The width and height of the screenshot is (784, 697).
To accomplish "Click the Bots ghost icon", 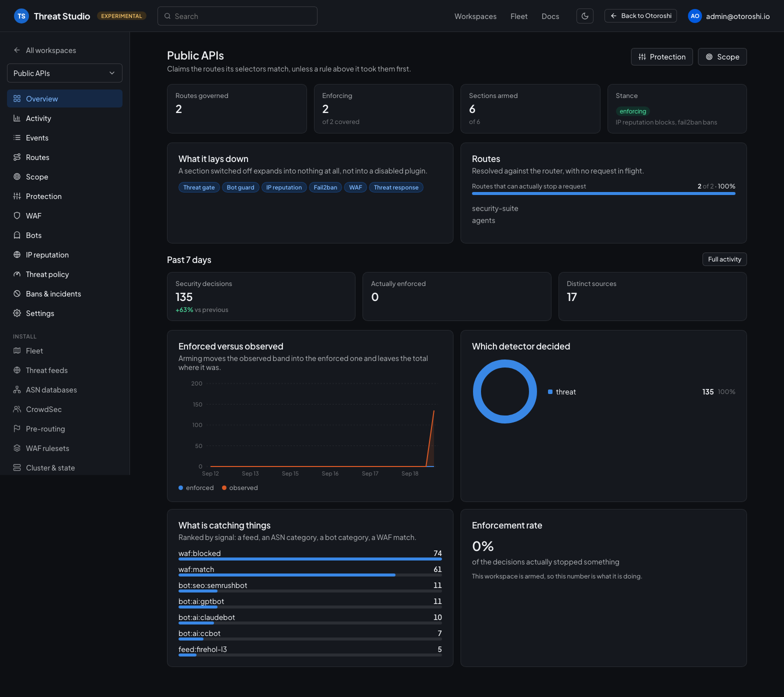I will tap(17, 235).
